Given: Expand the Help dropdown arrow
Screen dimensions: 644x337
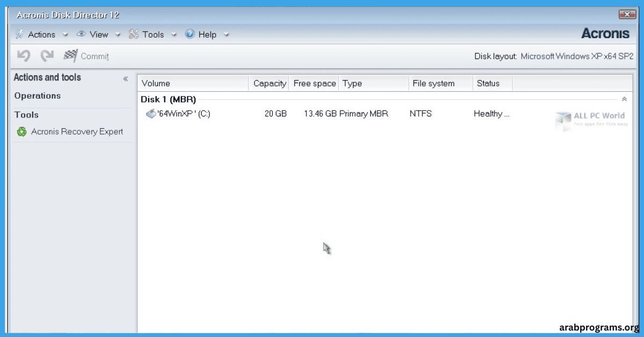Looking at the screenshot, I should (x=226, y=35).
